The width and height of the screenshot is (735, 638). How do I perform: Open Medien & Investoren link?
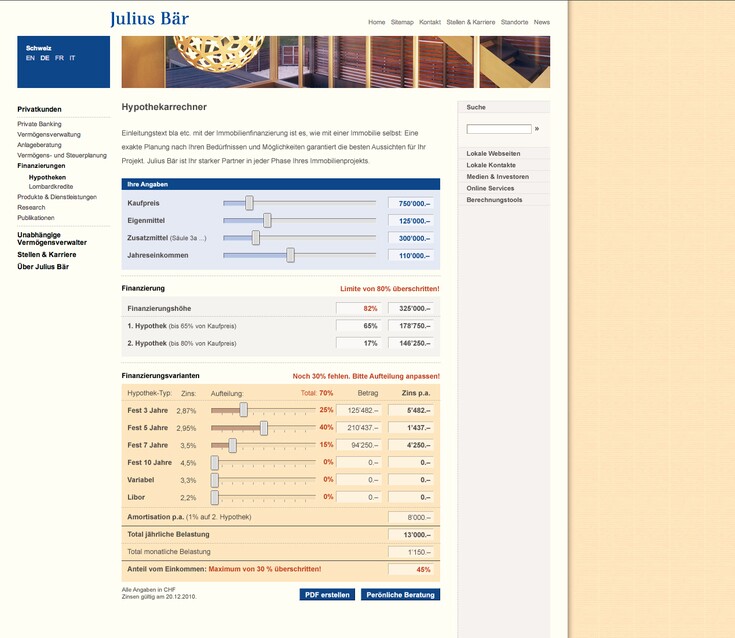pyautogui.click(x=497, y=177)
